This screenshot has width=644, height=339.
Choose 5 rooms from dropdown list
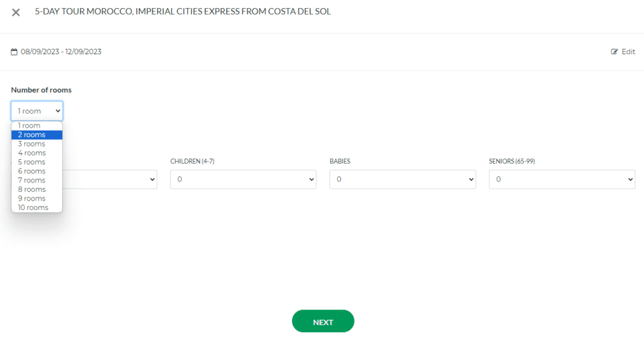32,162
